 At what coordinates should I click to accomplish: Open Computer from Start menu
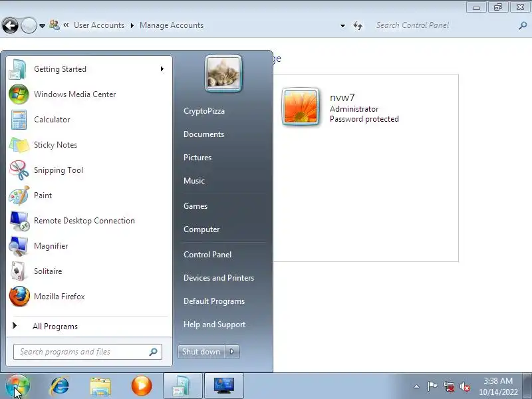pos(201,229)
